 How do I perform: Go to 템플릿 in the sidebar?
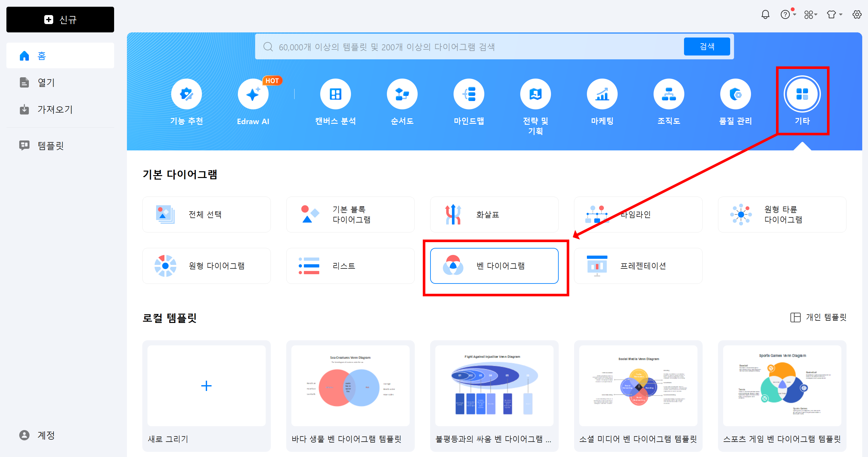pos(60,146)
